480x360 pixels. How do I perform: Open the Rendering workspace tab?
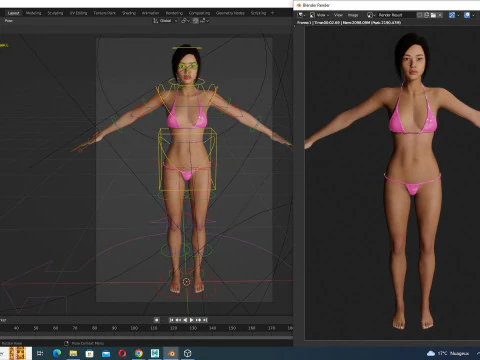[x=174, y=13]
